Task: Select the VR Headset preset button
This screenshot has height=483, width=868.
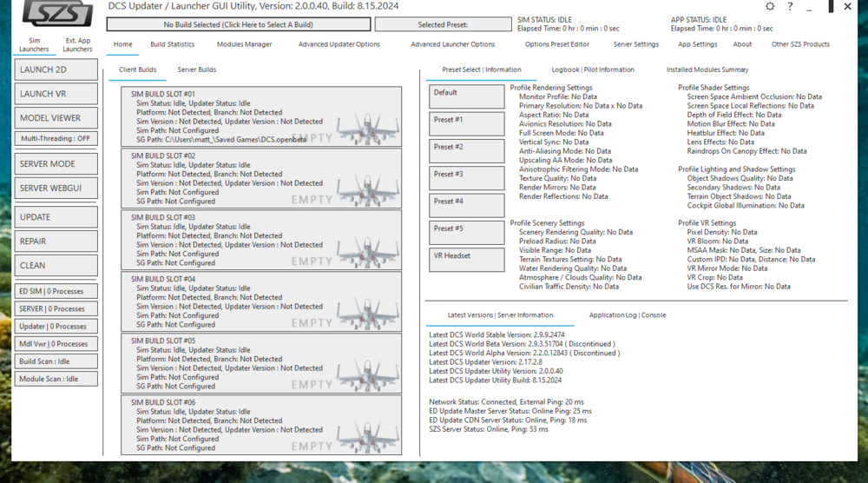Action: [x=467, y=259]
